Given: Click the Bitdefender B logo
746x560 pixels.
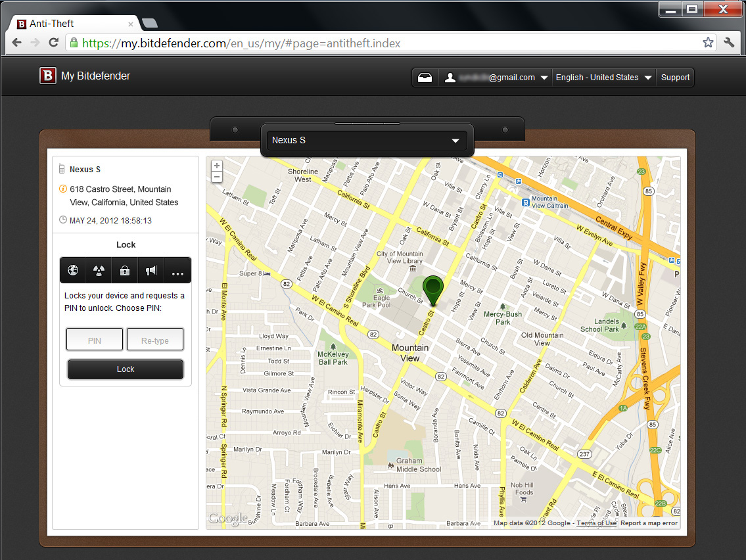Looking at the screenshot, I should tap(47, 76).
